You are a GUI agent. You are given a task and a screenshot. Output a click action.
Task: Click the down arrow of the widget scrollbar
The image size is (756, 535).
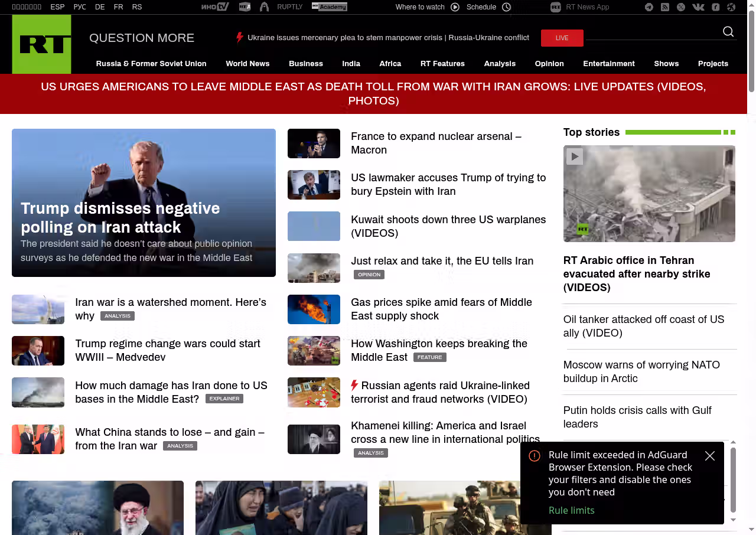tap(734, 520)
